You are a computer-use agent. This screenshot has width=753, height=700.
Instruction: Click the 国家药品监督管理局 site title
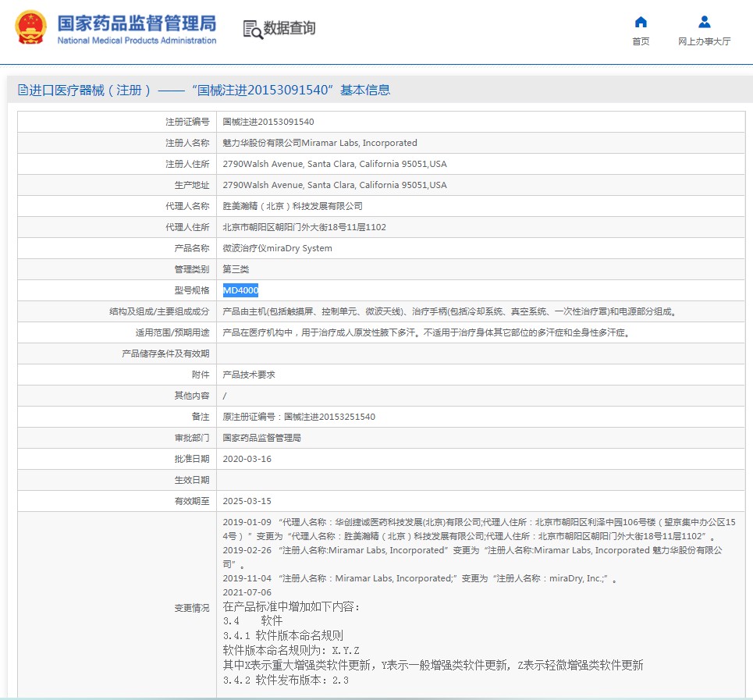pos(137,23)
